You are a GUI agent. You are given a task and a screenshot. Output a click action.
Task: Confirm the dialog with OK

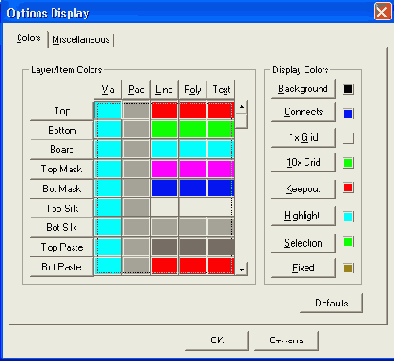click(217, 340)
